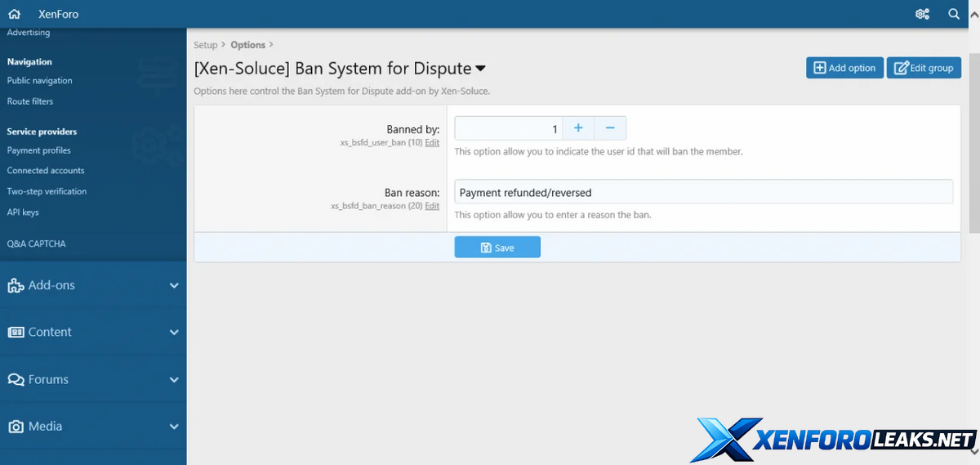
Task: Expand the Content section chevron
Action: click(174, 333)
